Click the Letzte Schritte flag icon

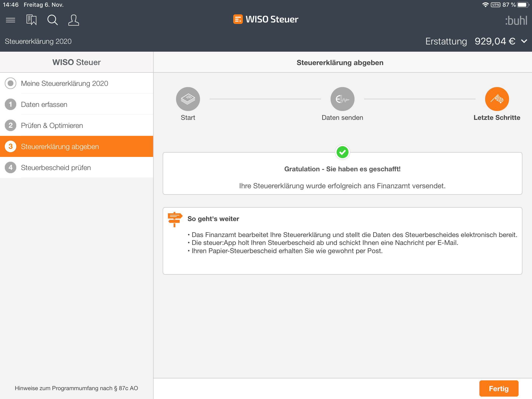tap(497, 99)
